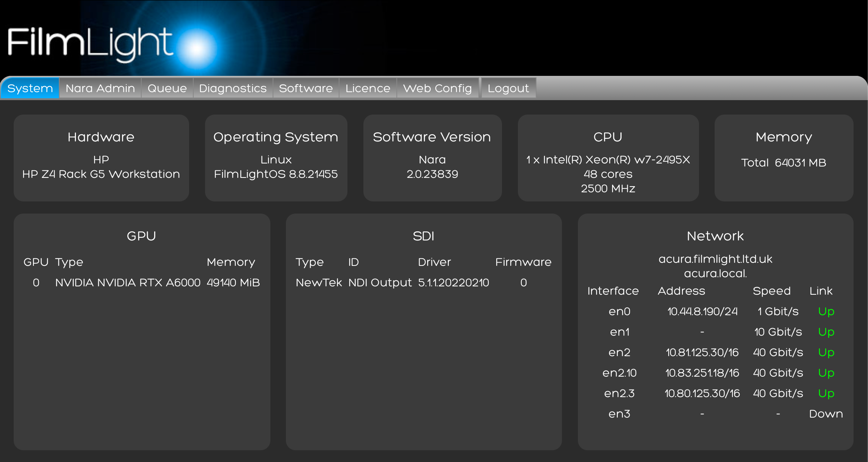Select the System tab

30,88
